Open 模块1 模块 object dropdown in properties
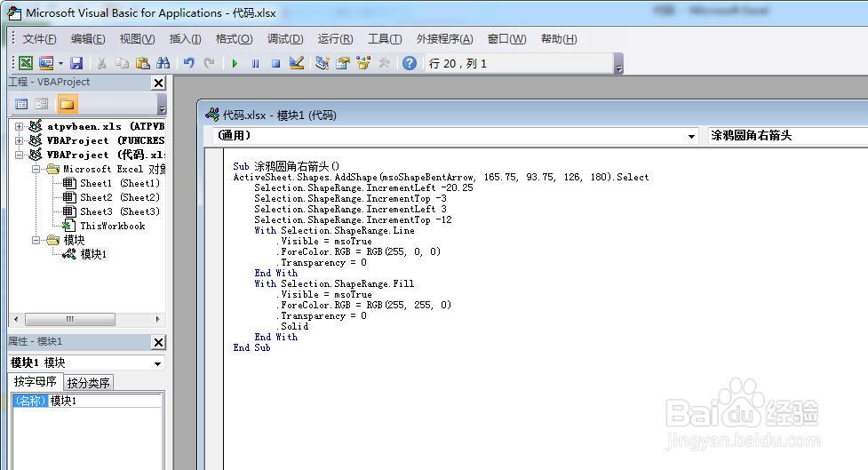The width and height of the screenshot is (868, 470). (x=158, y=363)
